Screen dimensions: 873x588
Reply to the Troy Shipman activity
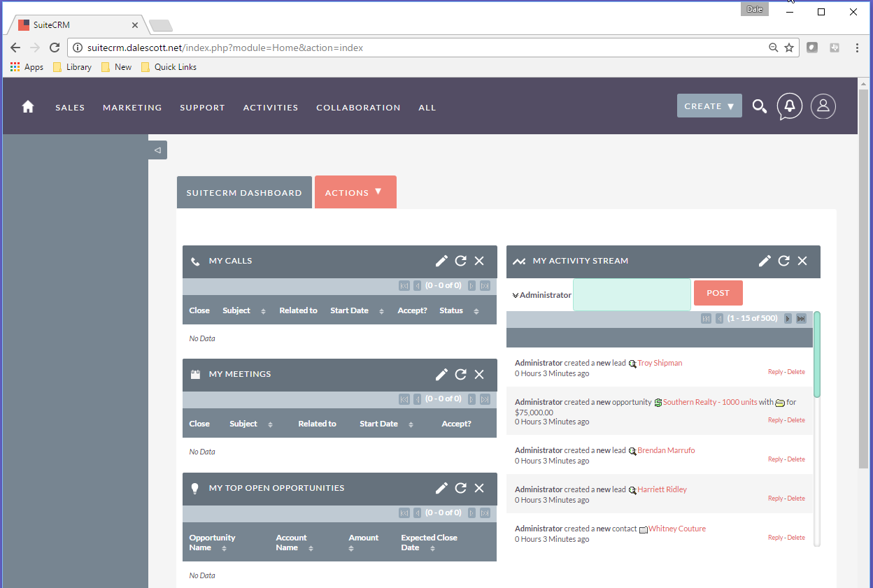(775, 372)
